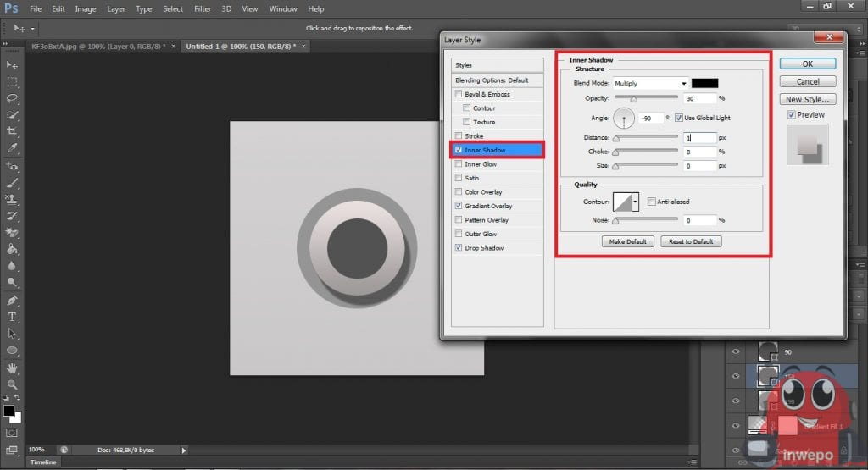868x470 pixels.
Task: Open the Layer menu
Action: click(x=114, y=8)
